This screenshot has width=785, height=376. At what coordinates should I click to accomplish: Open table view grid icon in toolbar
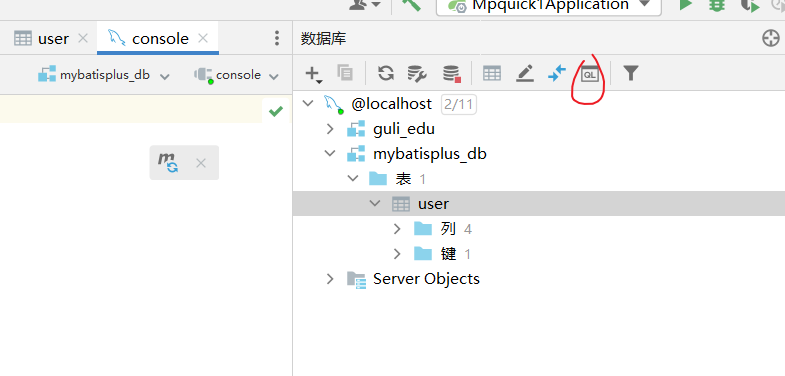pos(492,74)
